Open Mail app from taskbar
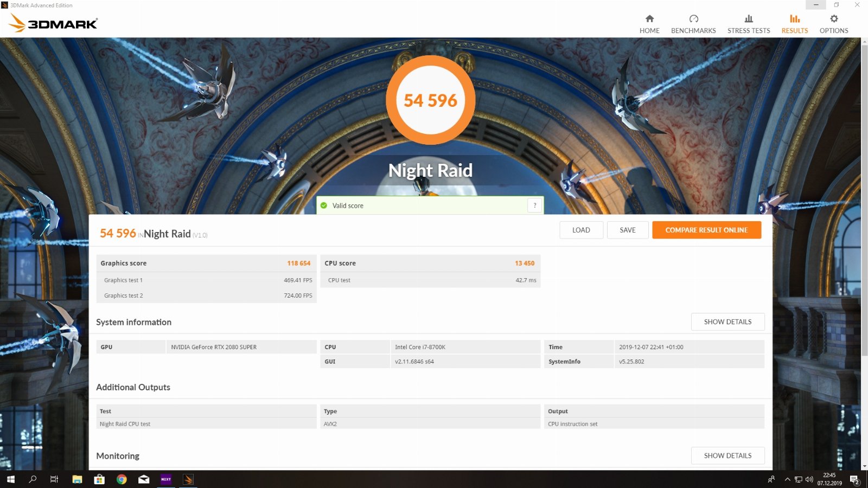This screenshot has width=868, height=488. coord(144,479)
